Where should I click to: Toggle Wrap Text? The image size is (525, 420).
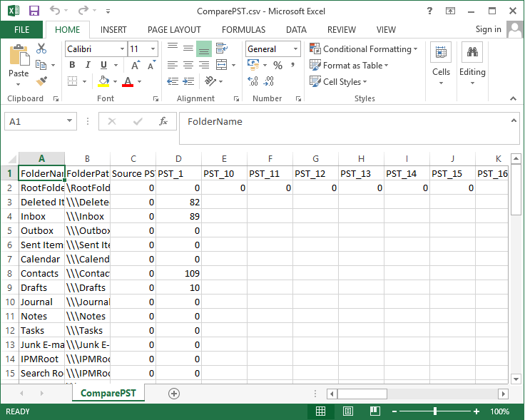tap(222, 48)
